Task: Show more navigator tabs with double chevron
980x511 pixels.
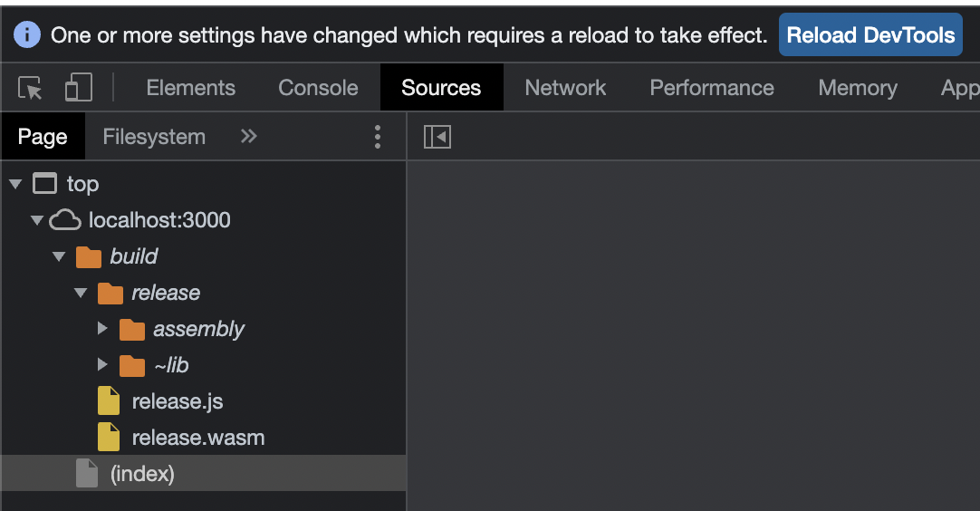Action: (249, 137)
